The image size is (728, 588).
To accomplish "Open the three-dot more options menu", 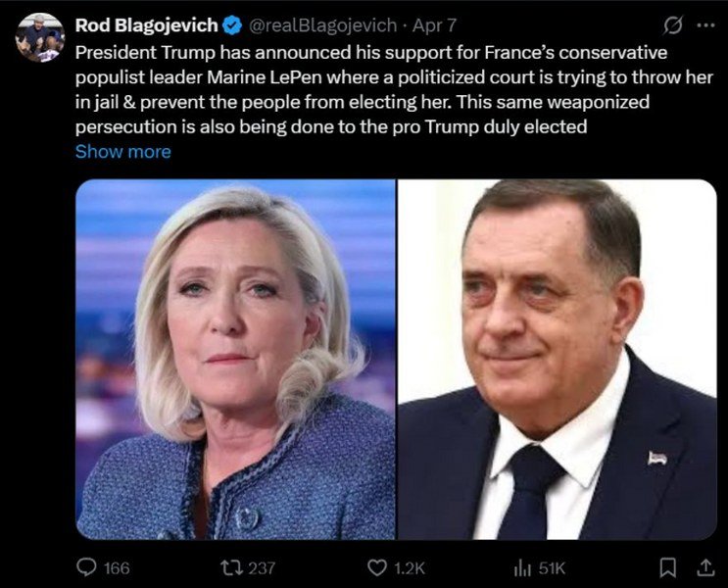I will pos(706,25).
